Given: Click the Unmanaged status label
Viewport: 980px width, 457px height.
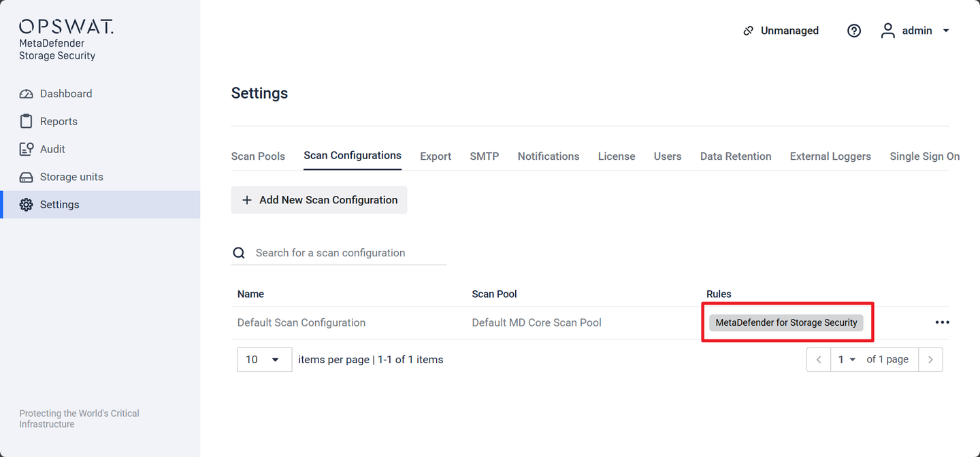Looking at the screenshot, I should [x=789, y=31].
